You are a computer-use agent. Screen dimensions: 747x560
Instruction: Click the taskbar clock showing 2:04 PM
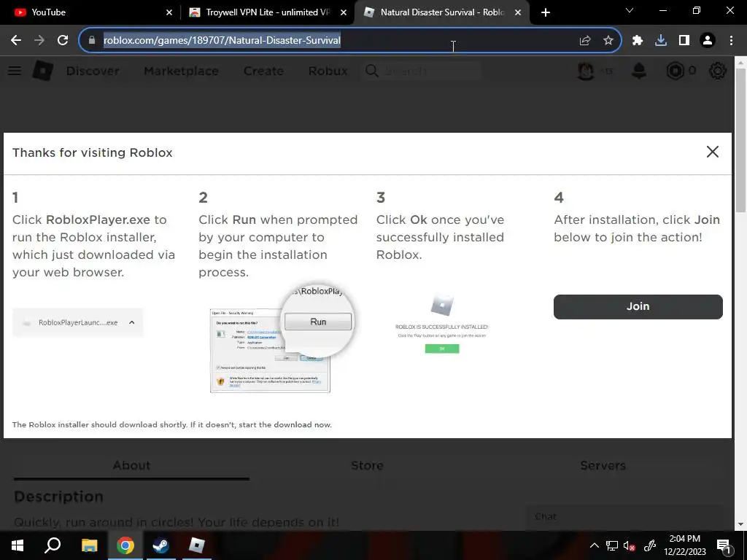click(684, 545)
